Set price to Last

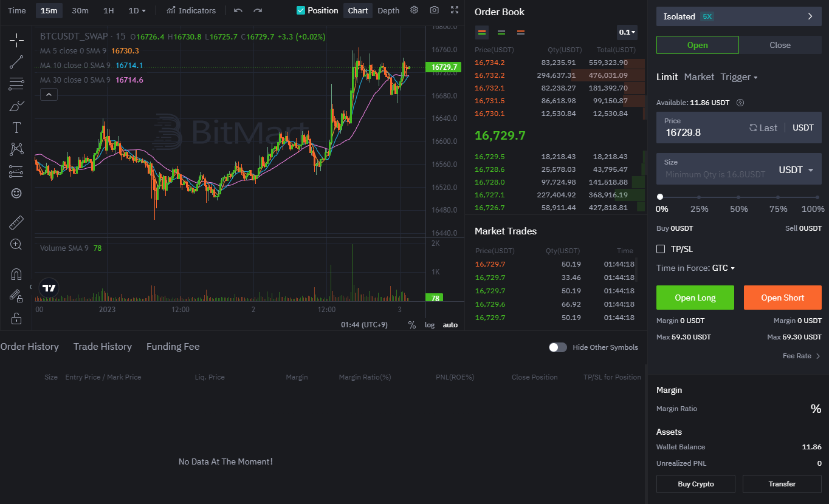(763, 128)
